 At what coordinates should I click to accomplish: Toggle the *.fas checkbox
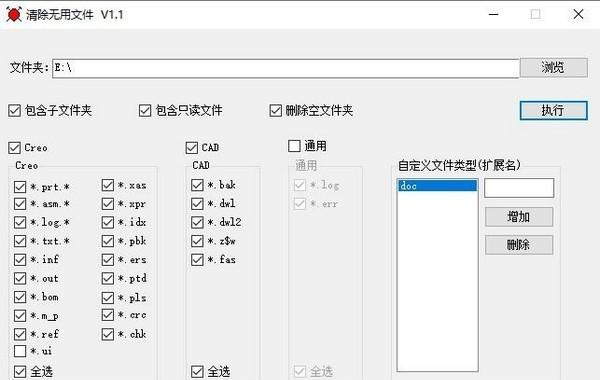pos(197,260)
